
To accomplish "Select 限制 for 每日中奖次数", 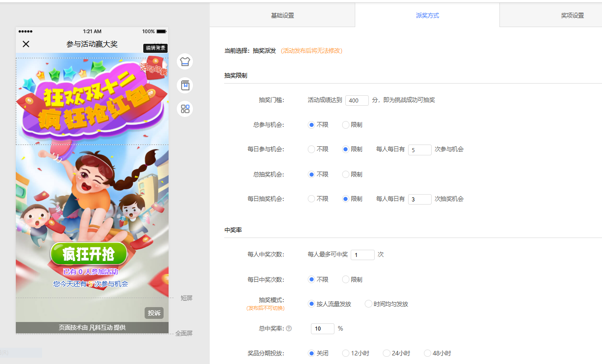I will (x=346, y=280).
